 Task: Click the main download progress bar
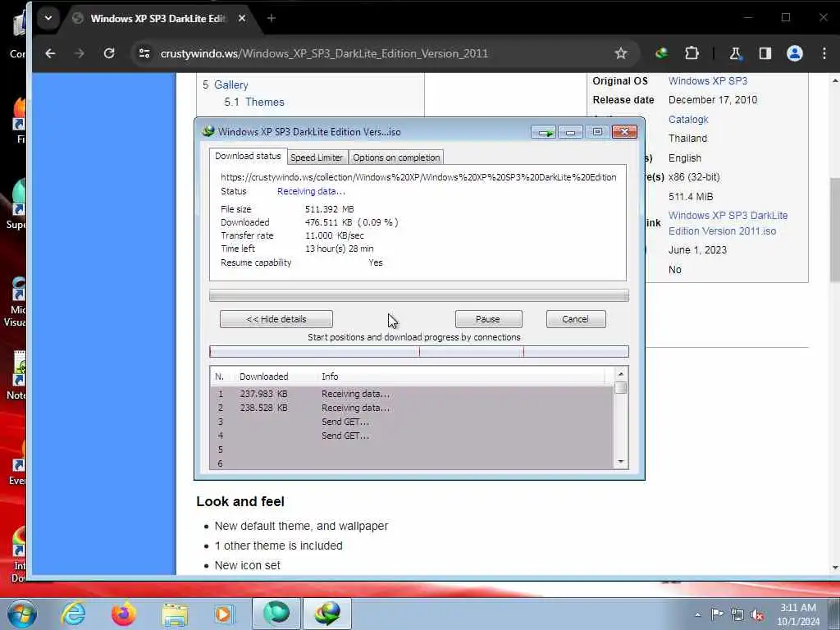[x=419, y=295]
